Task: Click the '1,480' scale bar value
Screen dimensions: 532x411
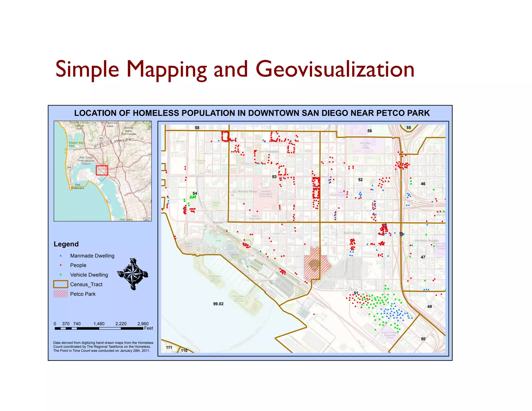Action: (99, 324)
